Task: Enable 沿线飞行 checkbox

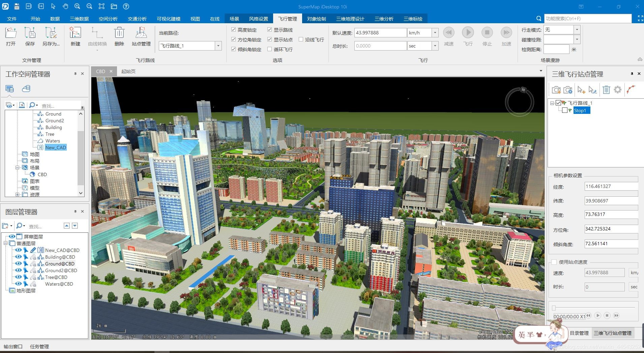Action: point(301,39)
